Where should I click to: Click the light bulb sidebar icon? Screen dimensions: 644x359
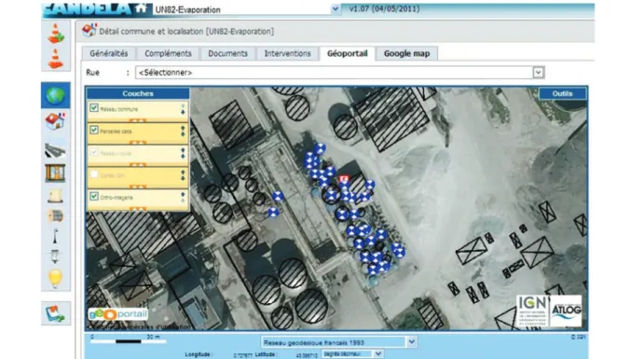(x=55, y=278)
